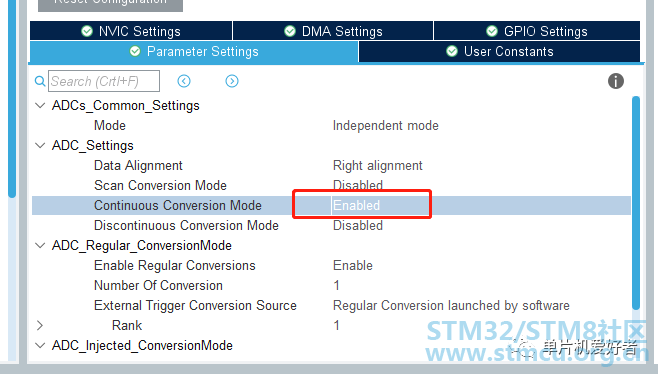This screenshot has width=658, height=376.
Task: Open the parameter info icon
Action: tap(616, 81)
